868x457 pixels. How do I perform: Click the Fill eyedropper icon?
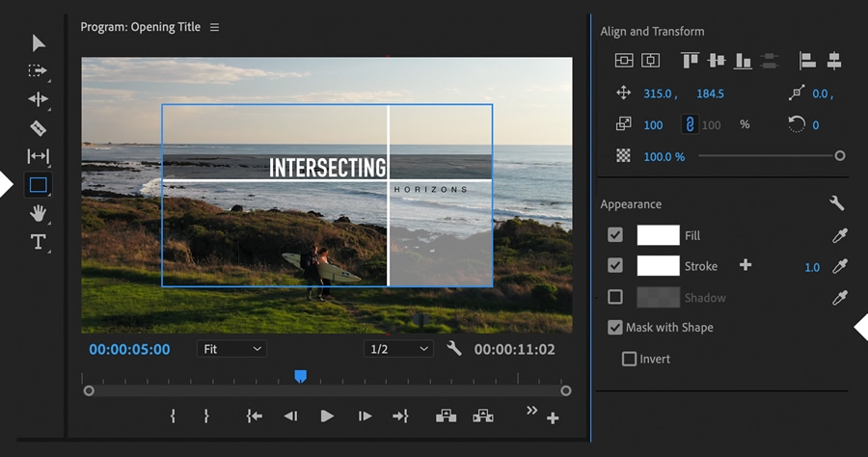coord(839,235)
